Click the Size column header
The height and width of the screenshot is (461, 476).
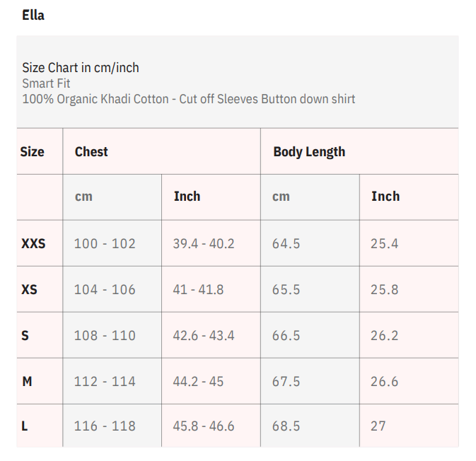32,151
